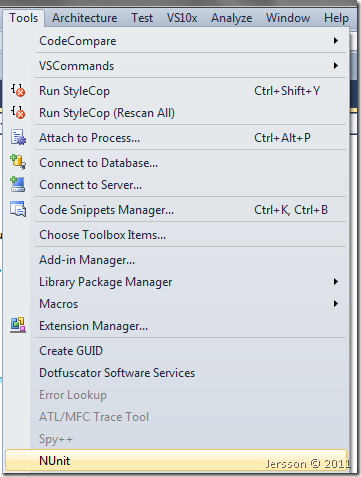Expand the Library Package Manager submenu arrow

335,282
